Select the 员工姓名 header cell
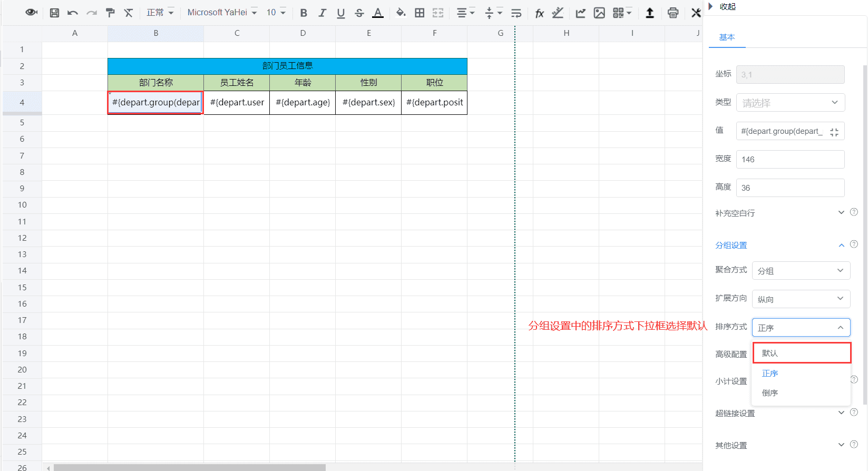 [237, 82]
